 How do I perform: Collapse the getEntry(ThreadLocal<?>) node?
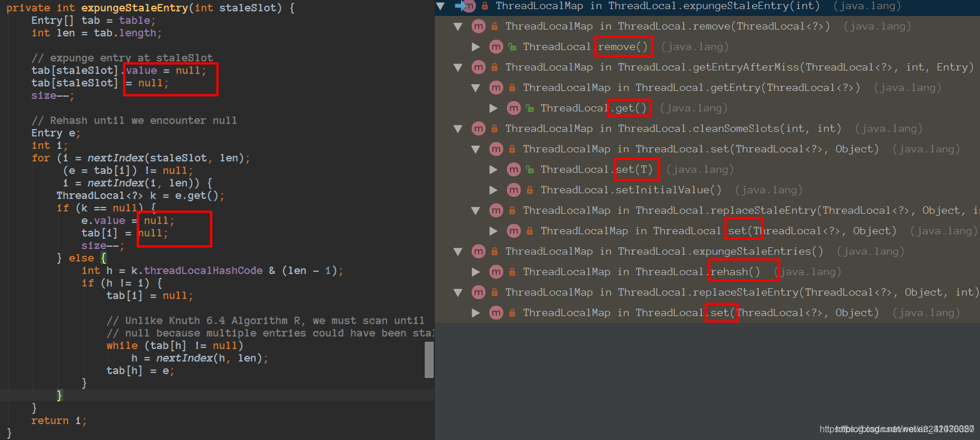[x=476, y=88]
